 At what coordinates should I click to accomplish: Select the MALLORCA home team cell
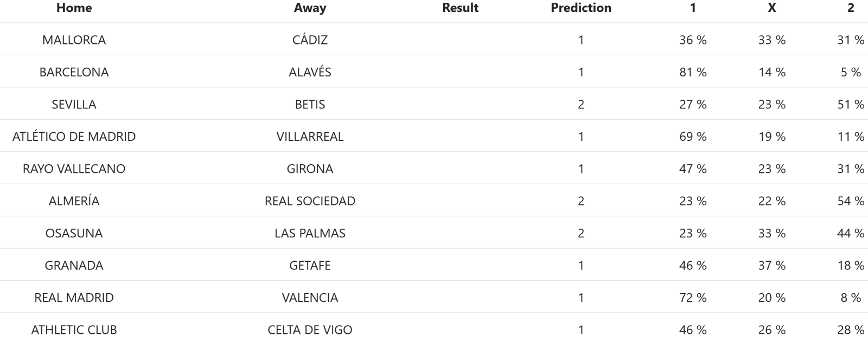tap(74, 40)
